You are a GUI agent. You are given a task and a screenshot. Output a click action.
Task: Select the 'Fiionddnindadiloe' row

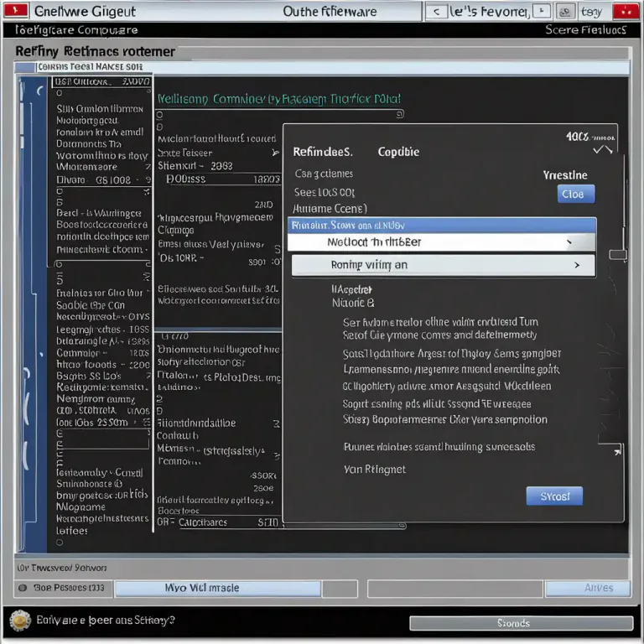click(x=218, y=423)
